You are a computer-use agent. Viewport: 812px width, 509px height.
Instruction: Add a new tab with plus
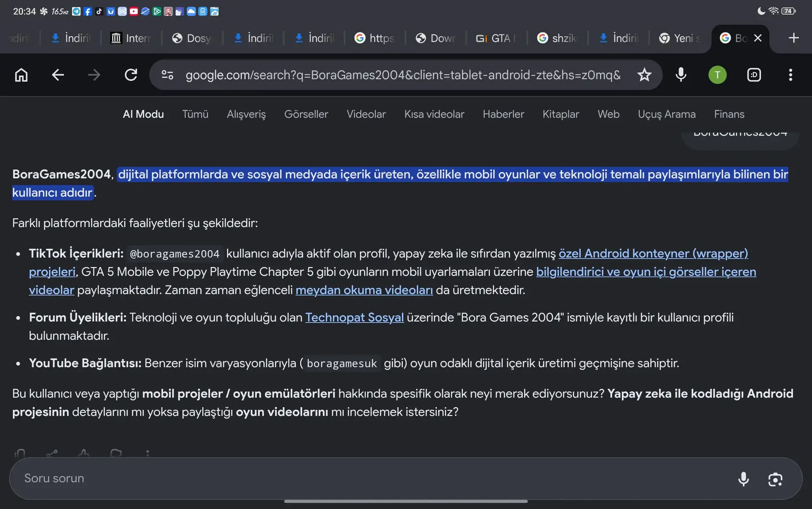[x=794, y=38]
